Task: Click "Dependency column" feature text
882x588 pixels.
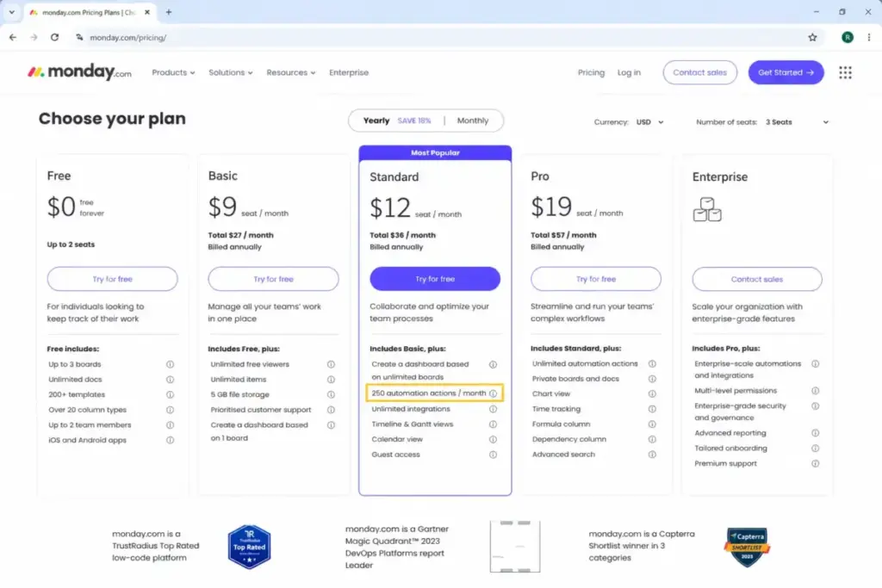Action: (569, 439)
